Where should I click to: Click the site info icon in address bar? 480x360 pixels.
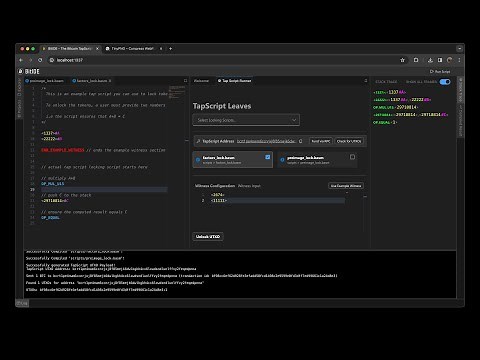coord(52,60)
